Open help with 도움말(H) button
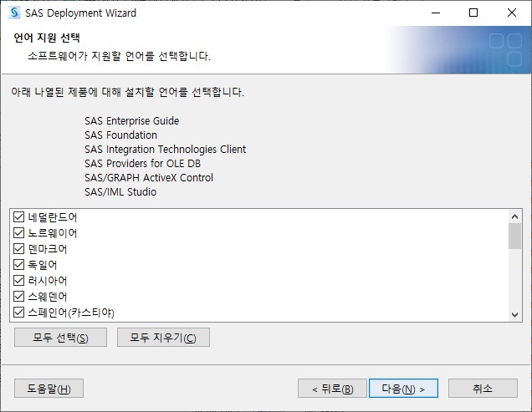This screenshot has height=412, width=532. [49, 389]
